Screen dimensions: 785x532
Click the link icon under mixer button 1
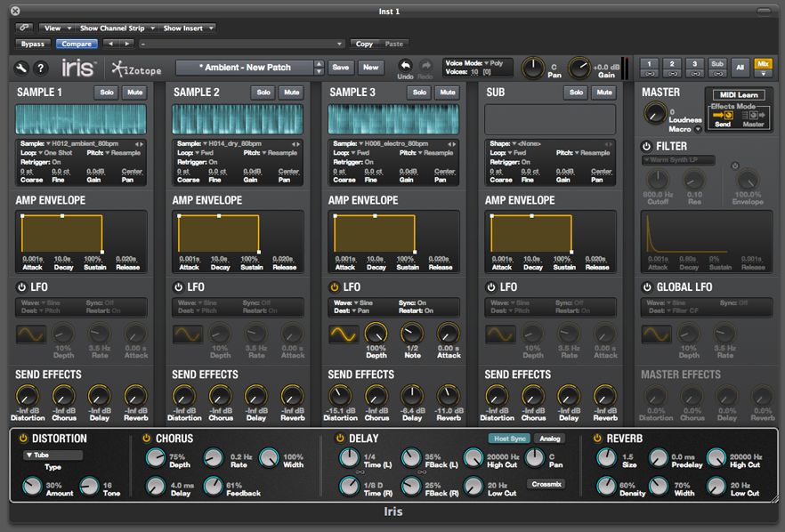tap(650, 74)
